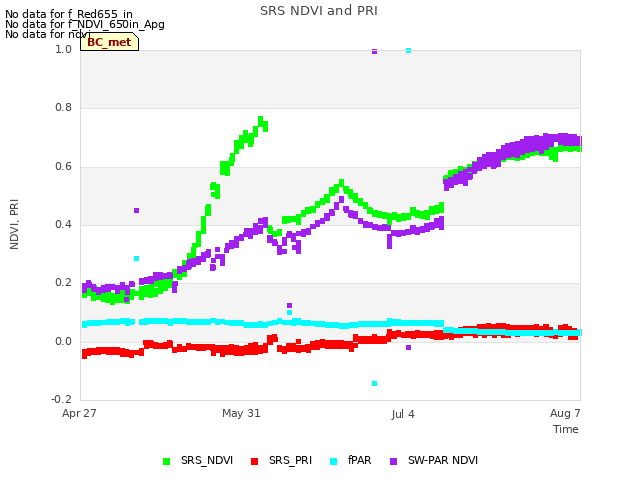This screenshot has height=480, width=640.
Task: Click the 0.2 y-axis tick value
Action: [64, 282]
